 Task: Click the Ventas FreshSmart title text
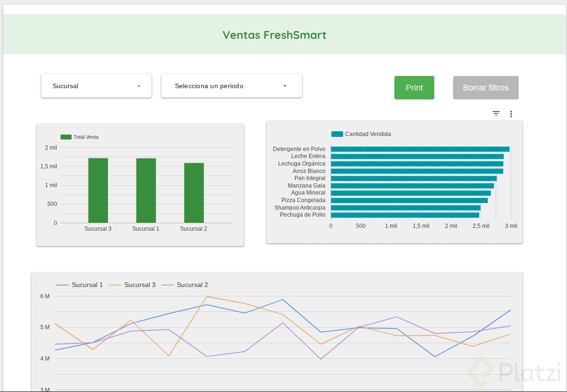[x=274, y=35]
